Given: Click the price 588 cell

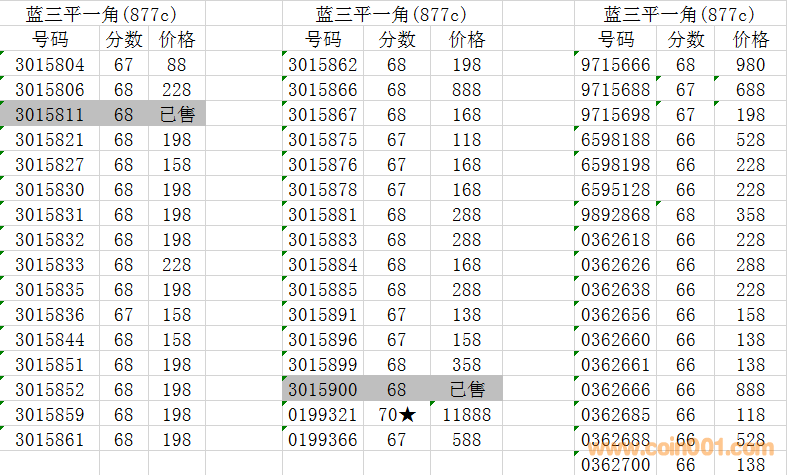Looking at the screenshot, I should [x=466, y=439].
